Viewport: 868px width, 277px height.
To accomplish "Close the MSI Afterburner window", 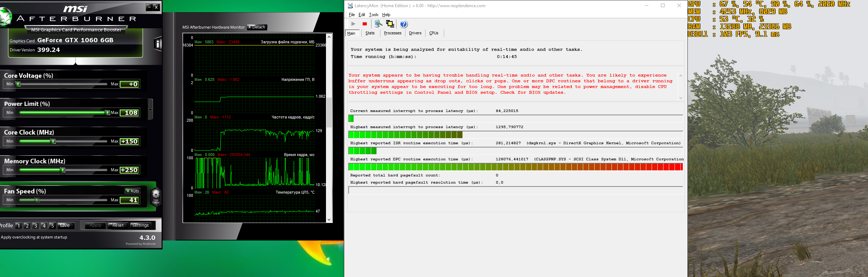I will [156, 7].
